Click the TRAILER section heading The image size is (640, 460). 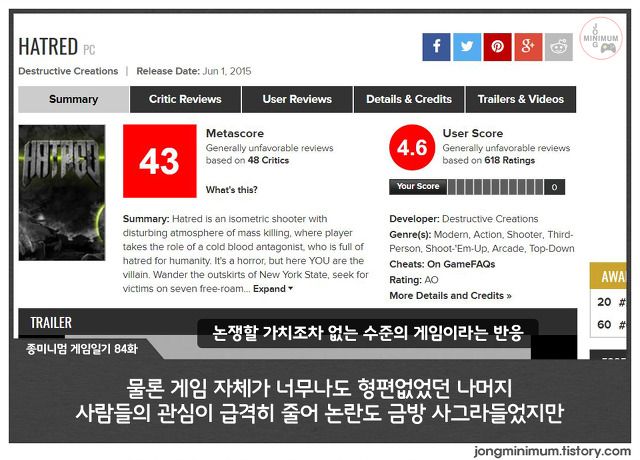click(x=51, y=322)
